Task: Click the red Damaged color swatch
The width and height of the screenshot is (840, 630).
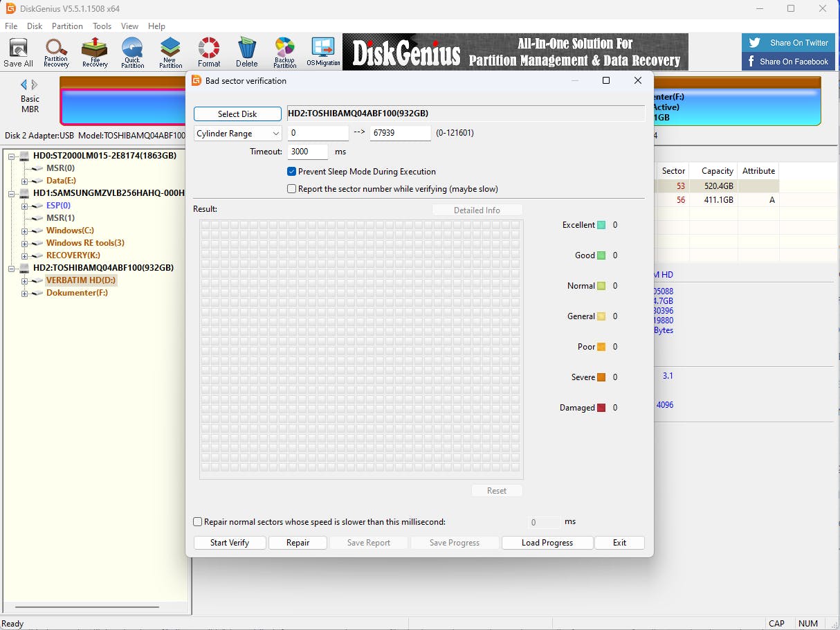Action: (x=601, y=408)
